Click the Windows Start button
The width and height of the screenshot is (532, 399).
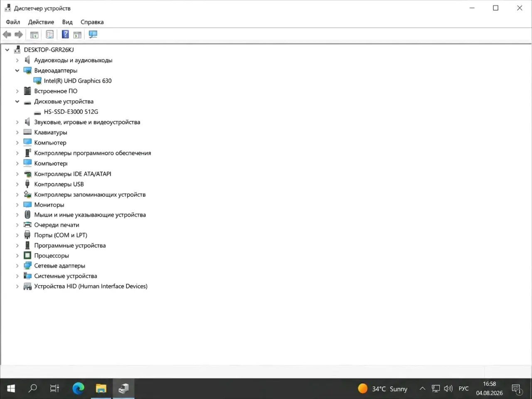[11, 389]
